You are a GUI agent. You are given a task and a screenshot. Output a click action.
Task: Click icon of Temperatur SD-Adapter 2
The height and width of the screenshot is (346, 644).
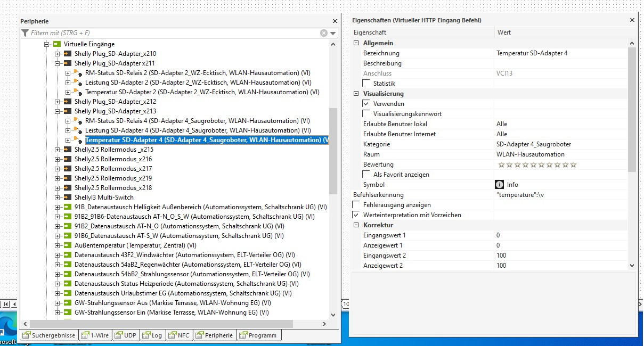[x=78, y=92]
